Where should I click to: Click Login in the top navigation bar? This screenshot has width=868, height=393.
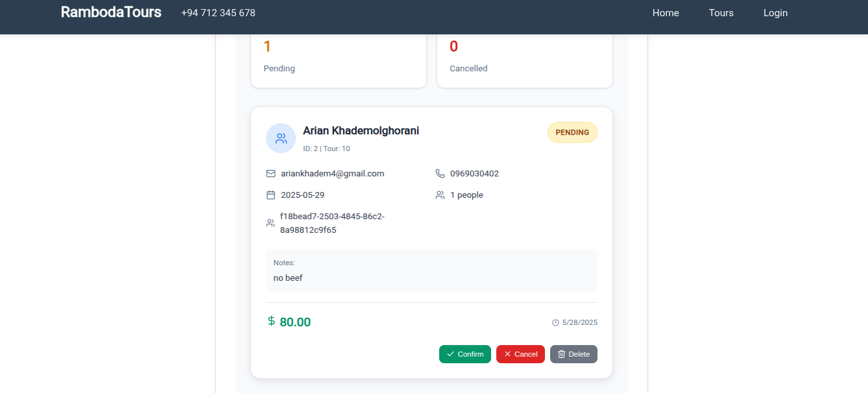pos(775,12)
